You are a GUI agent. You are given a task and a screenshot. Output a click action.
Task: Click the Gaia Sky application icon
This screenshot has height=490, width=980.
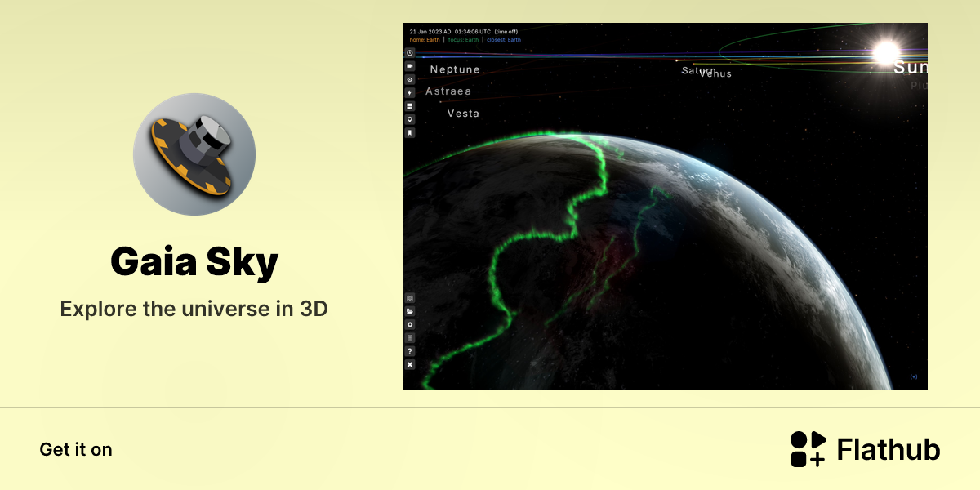(194, 154)
